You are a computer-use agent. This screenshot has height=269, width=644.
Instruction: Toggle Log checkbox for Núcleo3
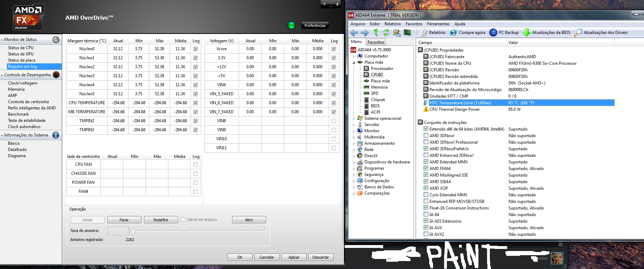coord(195,76)
